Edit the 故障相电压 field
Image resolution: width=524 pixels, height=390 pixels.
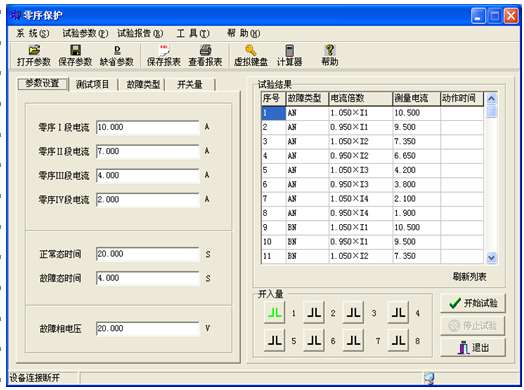coord(148,329)
